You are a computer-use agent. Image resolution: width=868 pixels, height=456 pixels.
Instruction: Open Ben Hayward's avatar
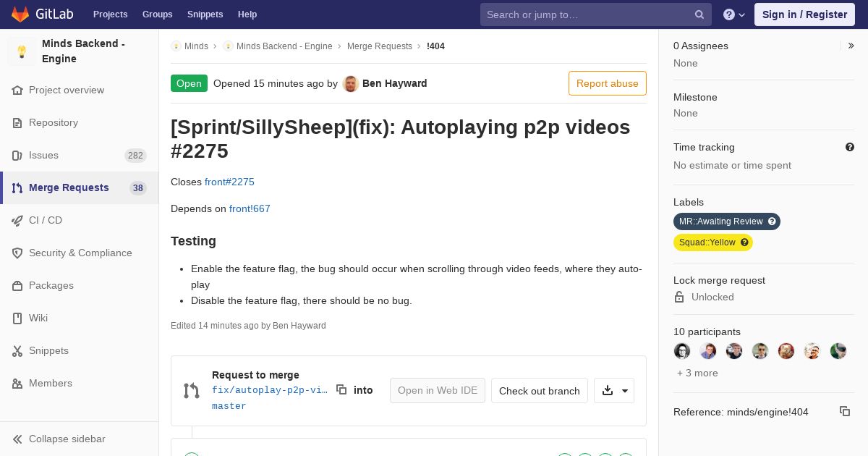[351, 83]
